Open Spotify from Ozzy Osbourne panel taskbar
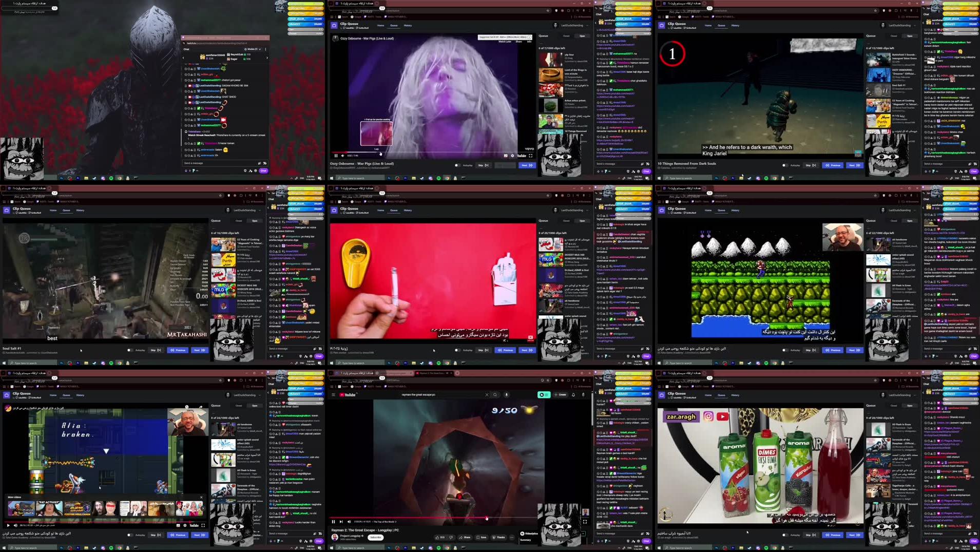The image size is (980, 552). coord(438,178)
